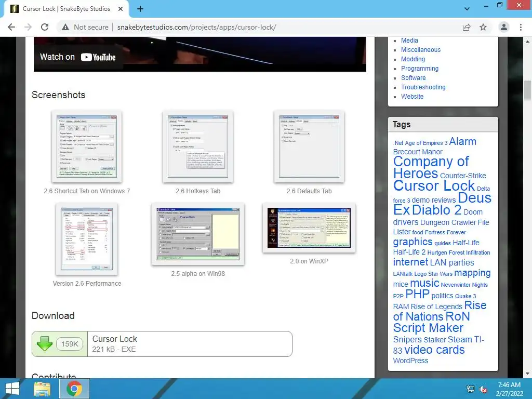Select the WordPress tag

410,361
